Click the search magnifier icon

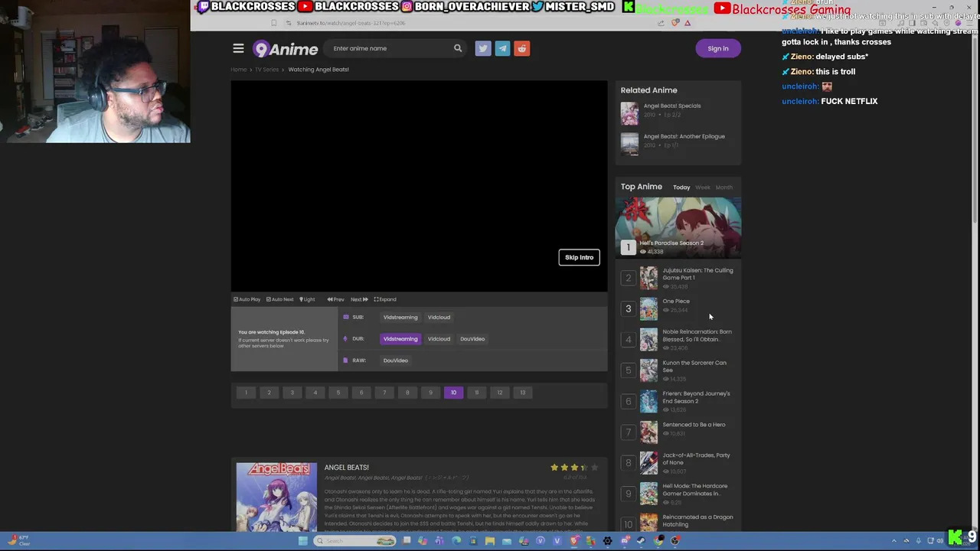click(458, 48)
